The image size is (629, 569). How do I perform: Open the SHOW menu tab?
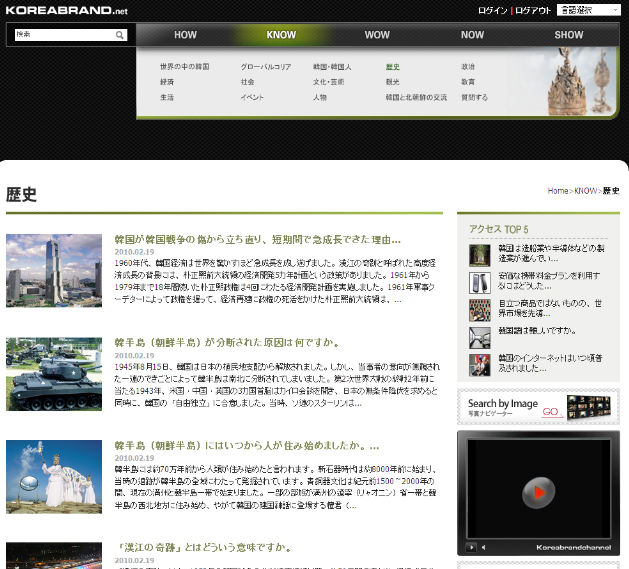click(569, 35)
